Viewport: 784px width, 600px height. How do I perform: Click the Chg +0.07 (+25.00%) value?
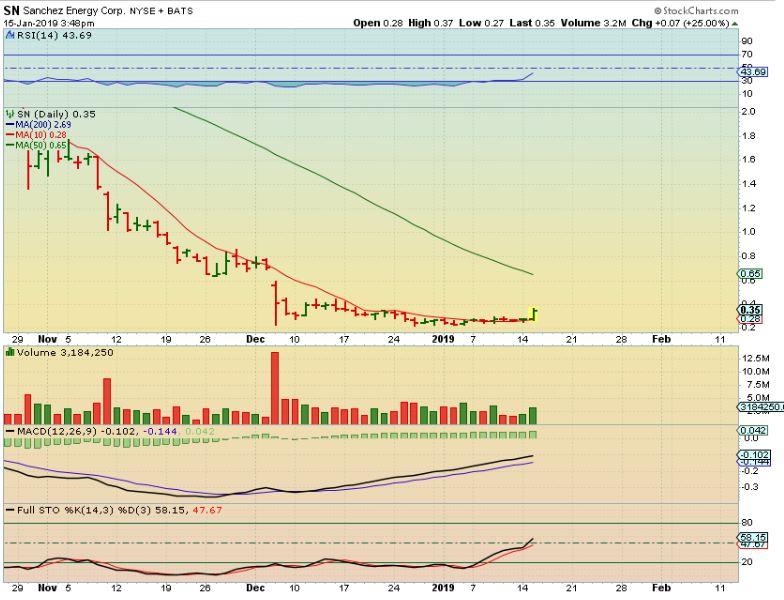(x=680, y=23)
